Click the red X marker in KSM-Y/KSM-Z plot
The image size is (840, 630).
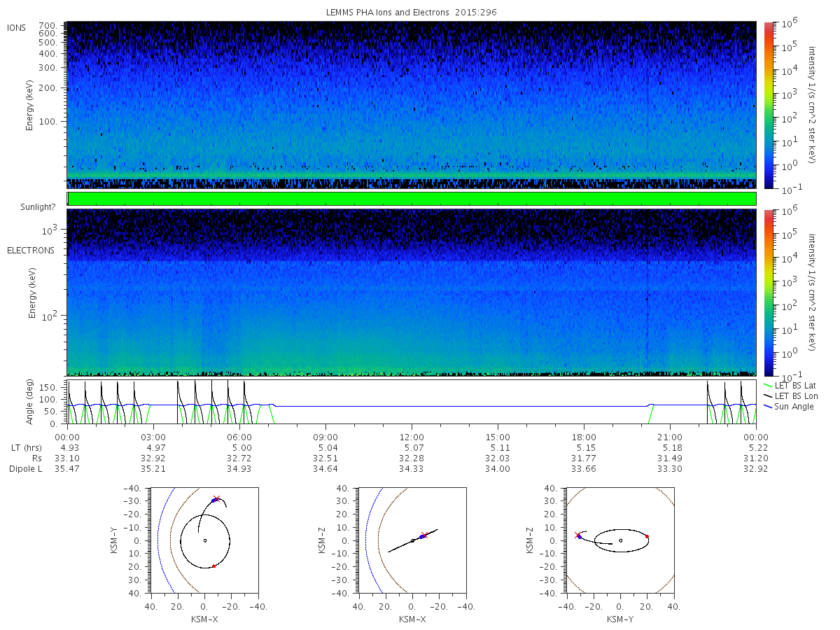coord(577,535)
